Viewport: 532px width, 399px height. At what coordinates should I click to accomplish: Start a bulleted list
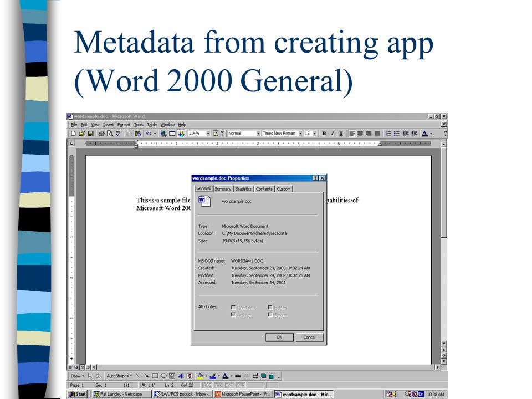point(397,134)
